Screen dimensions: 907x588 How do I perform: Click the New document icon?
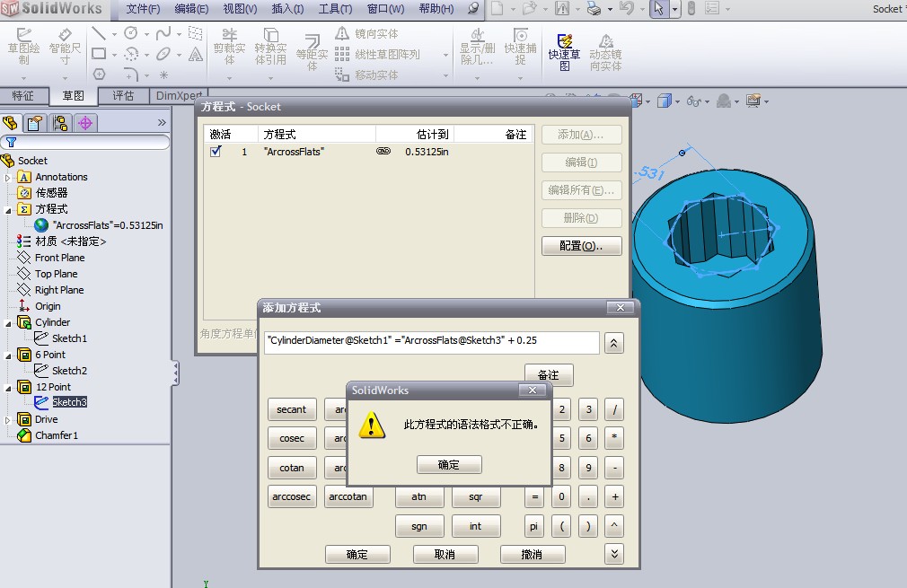498,9
